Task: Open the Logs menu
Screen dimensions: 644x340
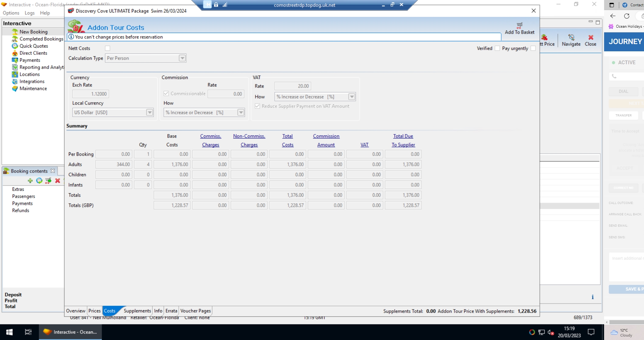Action: [x=30, y=13]
